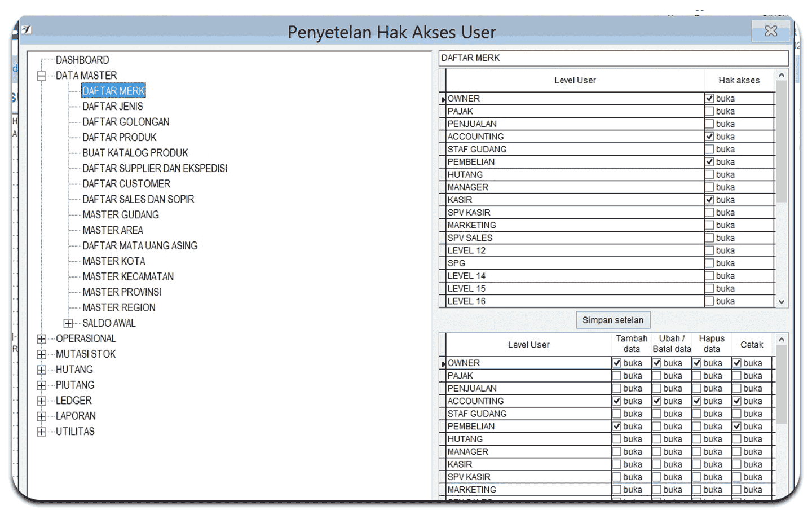This screenshot has width=812, height=510.
Task: Uncheck OWNER Cetak checkbox
Action: [x=737, y=363]
